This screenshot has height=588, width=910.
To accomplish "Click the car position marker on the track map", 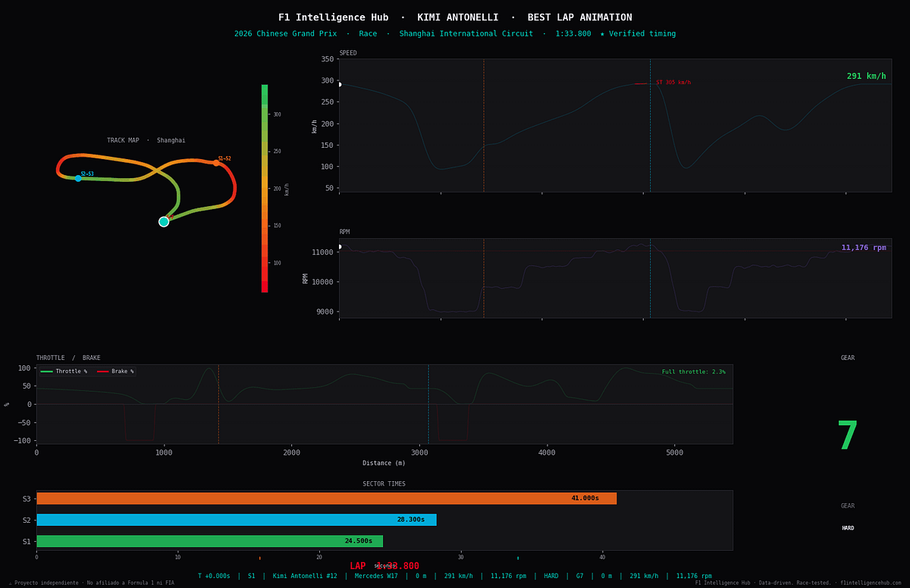I will click(x=164, y=222).
